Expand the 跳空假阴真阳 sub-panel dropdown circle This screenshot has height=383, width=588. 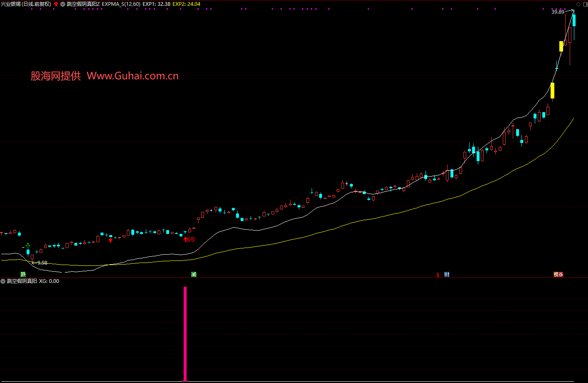(3, 281)
